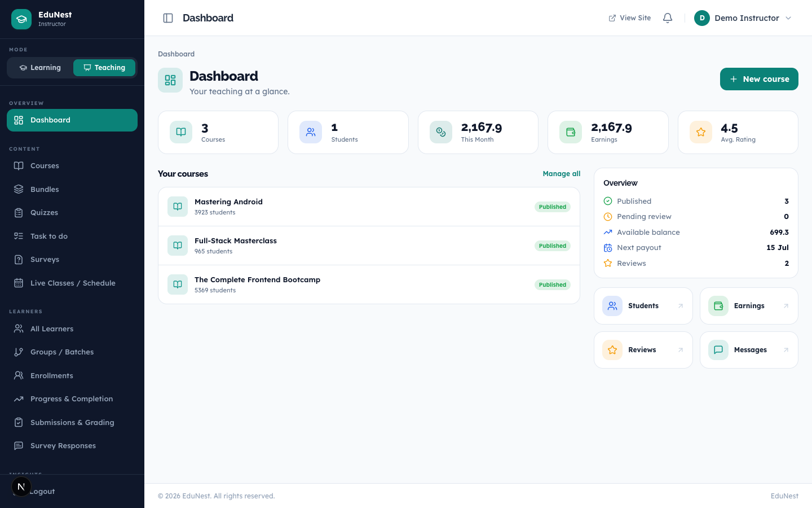The height and width of the screenshot is (508, 812).
Task: Click the Reviews star icon in Overview
Action: (608, 263)
